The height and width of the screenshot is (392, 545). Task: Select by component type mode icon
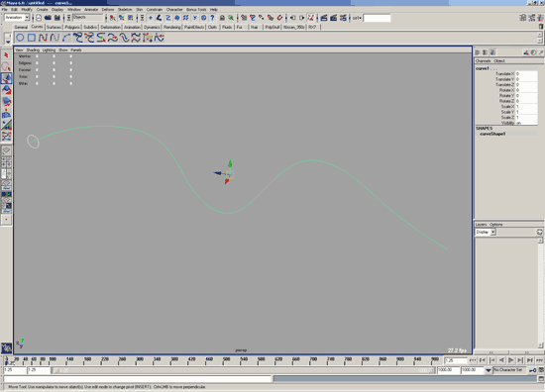[x=131, y=18]
